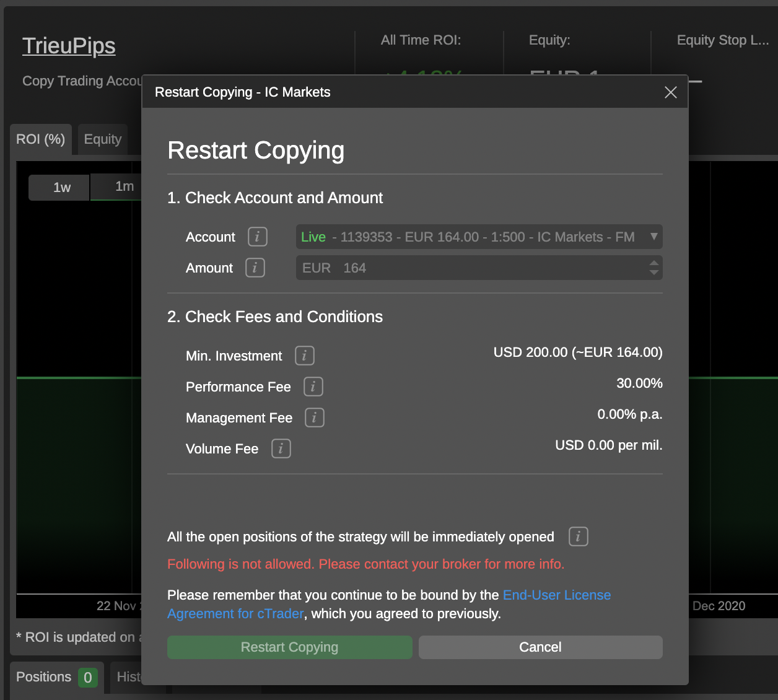778x700 pixels.
Task: Click the Management Fee value 0.00% p.a.
Action: (630, 414)
